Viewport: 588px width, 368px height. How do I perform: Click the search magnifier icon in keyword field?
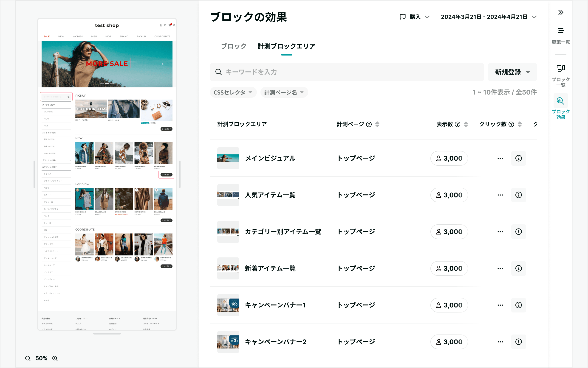tap(219, 72)
